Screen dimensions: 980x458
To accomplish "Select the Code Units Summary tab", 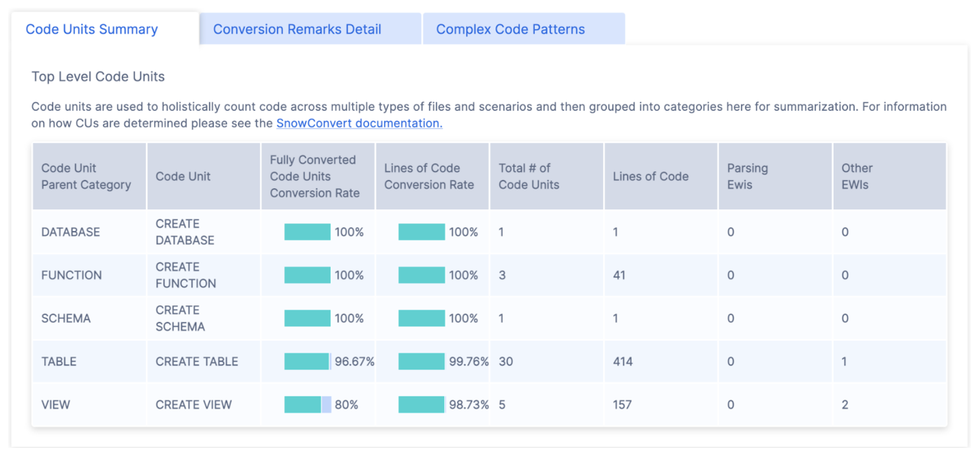I will pos(92,29).
